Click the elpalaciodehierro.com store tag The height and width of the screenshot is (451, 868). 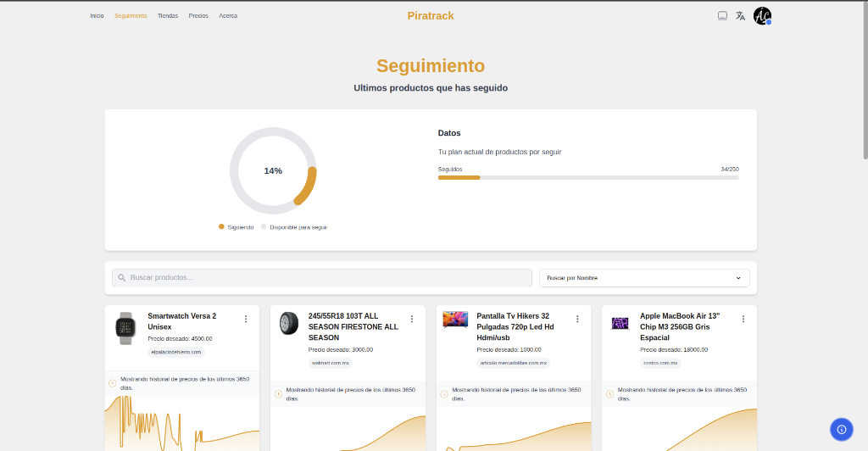(x=176, y=351)
